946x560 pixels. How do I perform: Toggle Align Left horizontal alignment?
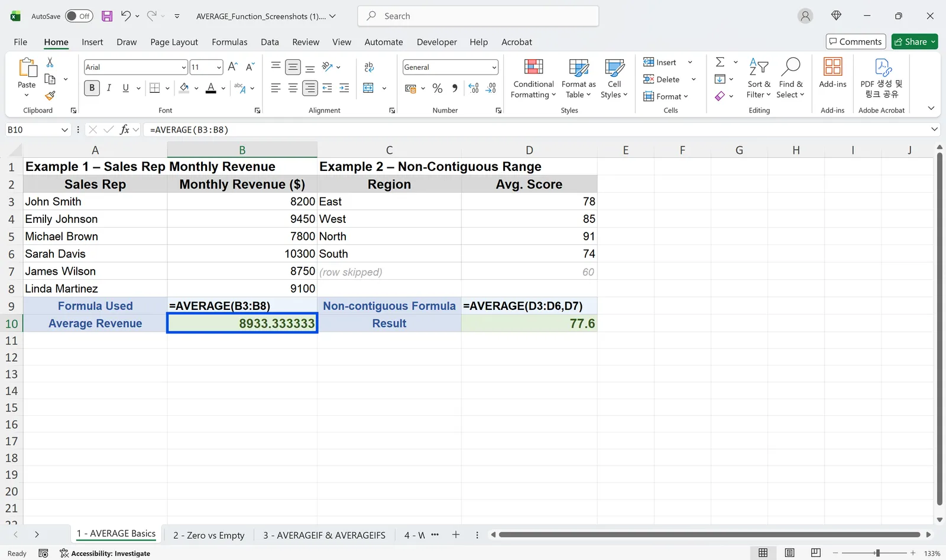[276, 88]
